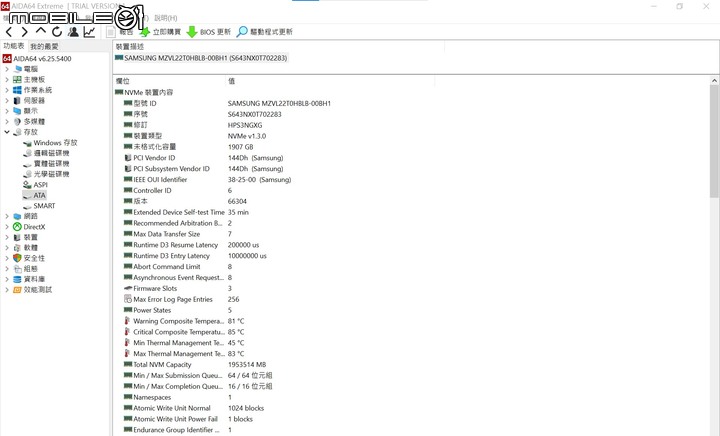The height and width of the screenshot is (436, 720).
Task: Select ASPI tree item
Action: (35, 185)
